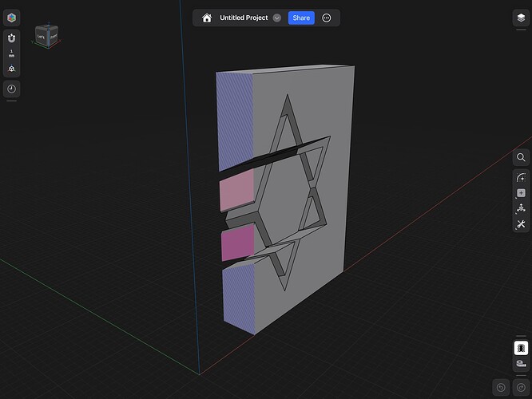
Task: Open the Tools wrench menu
Action: pos(521,223)
